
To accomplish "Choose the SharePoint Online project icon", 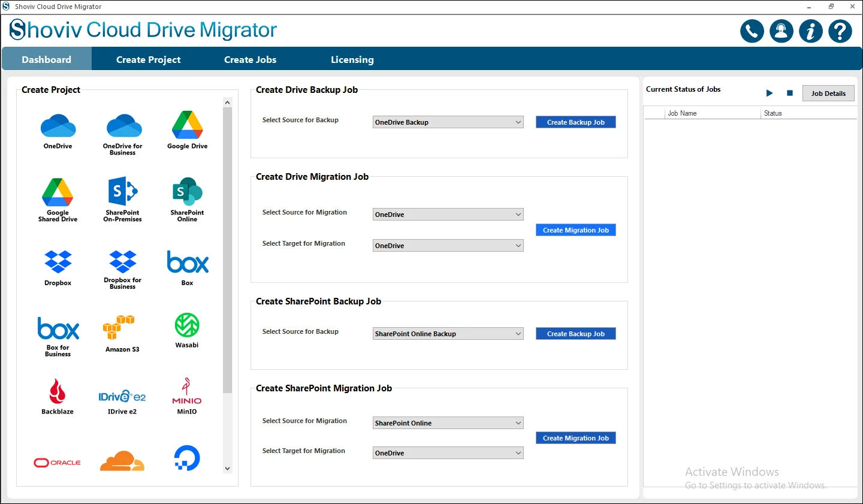I will (188, 192).
